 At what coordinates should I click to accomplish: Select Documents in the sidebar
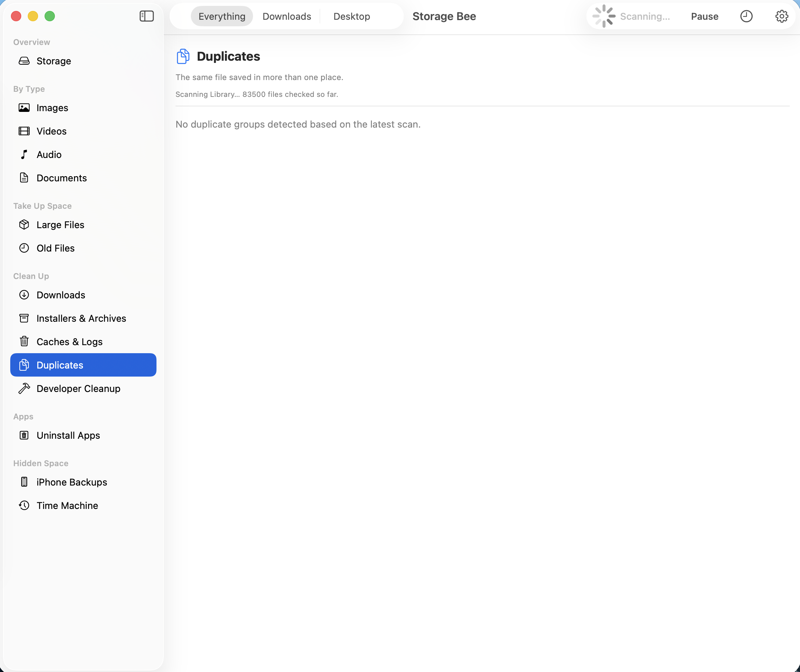(83, 178)
